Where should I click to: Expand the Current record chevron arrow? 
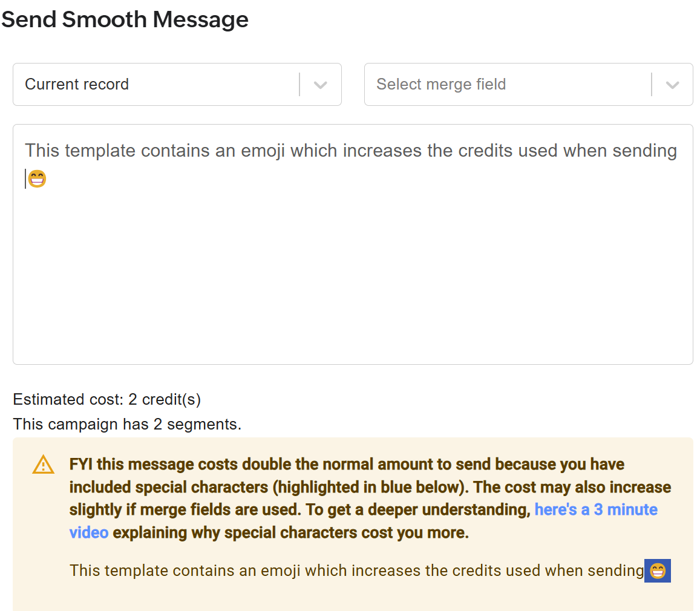pos(321,85)
